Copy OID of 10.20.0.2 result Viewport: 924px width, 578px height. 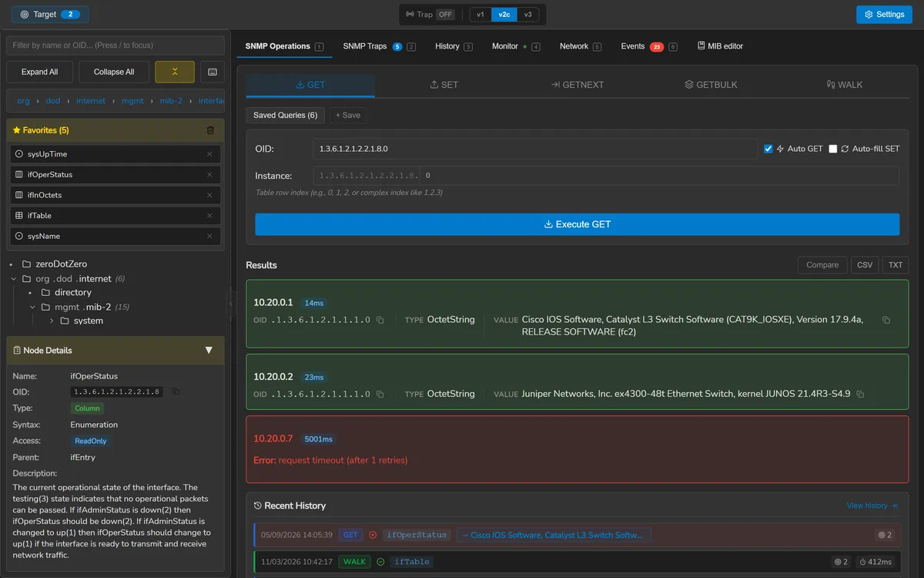click(380, 394)
